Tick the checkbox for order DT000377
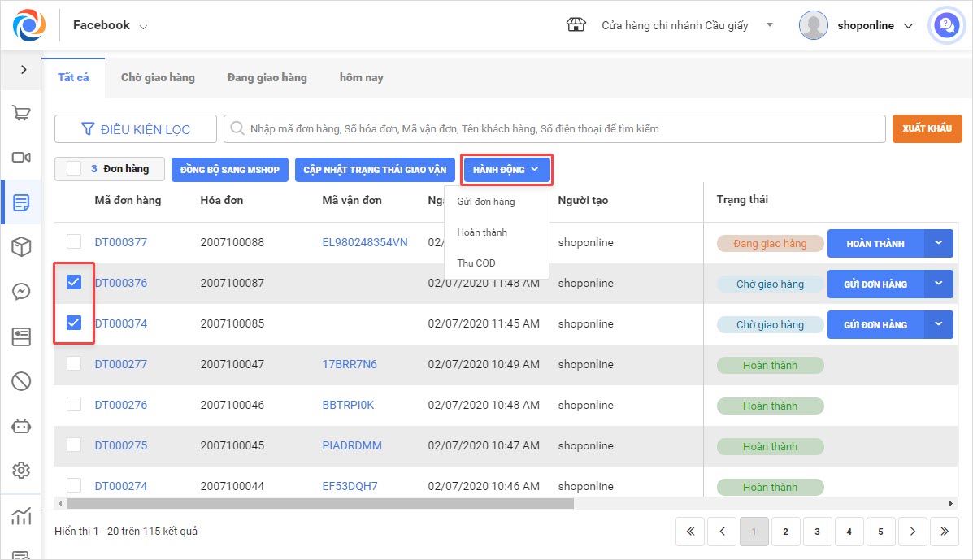 (x=74, y=241)
